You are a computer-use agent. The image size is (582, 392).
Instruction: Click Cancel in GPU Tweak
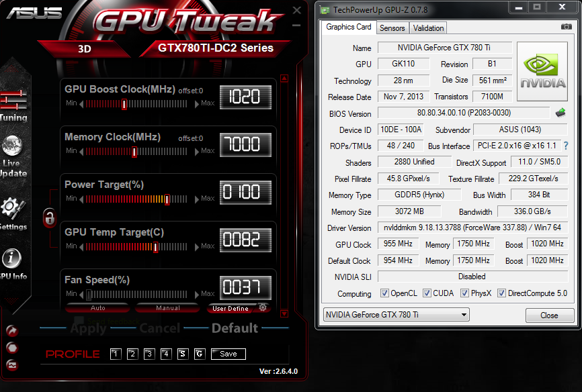[159, 328]
